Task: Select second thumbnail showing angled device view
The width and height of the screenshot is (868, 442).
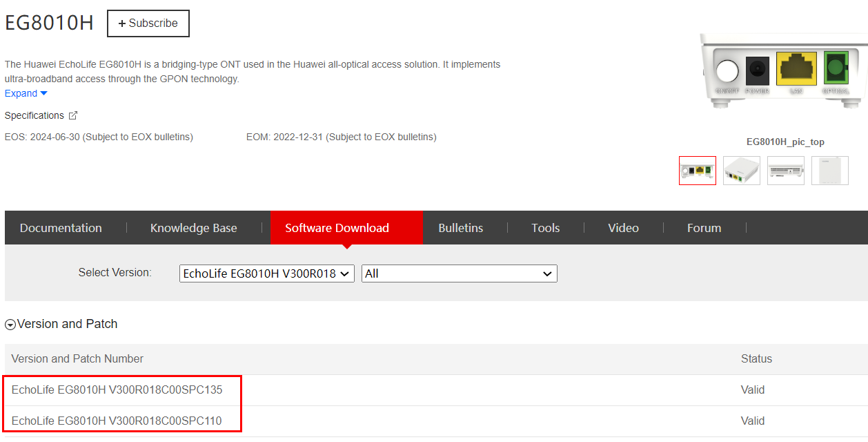Action: (x=742, y=171)
